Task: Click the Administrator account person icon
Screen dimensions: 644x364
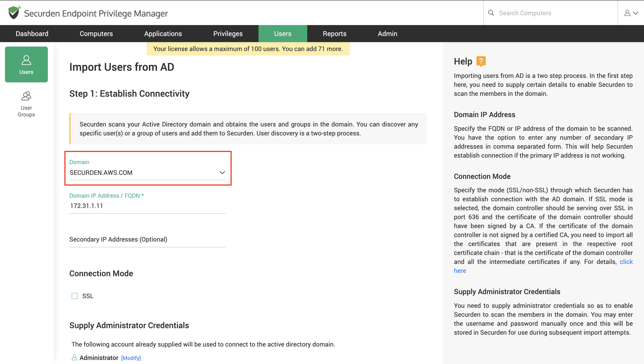Action: point(74,358)
